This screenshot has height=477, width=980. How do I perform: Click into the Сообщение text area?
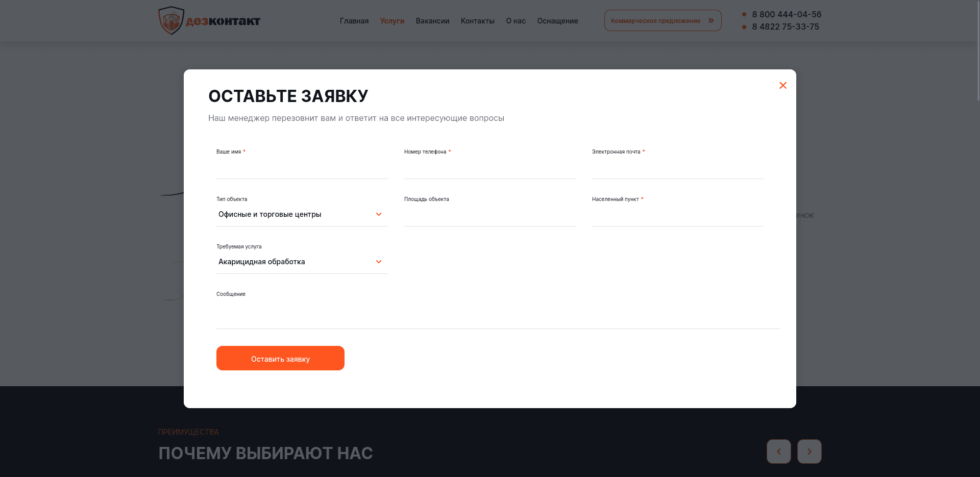[498, 314]
